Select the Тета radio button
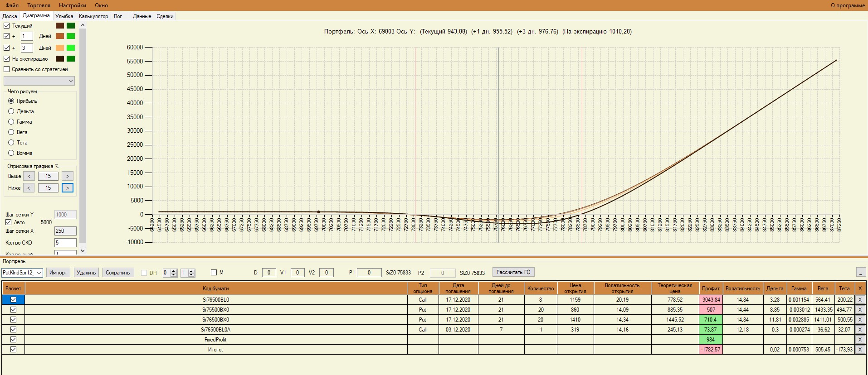Viewport: 868px width, 375px height. point(11,143)
